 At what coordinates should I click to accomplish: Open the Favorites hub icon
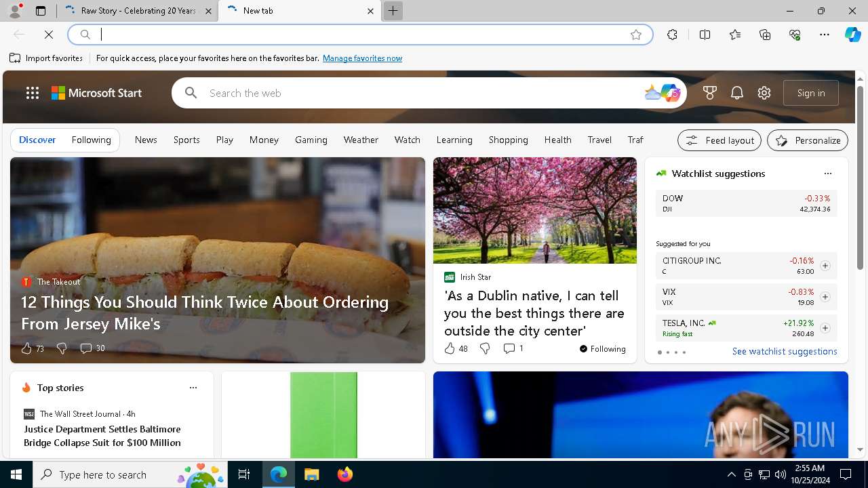tap(735, 35)
